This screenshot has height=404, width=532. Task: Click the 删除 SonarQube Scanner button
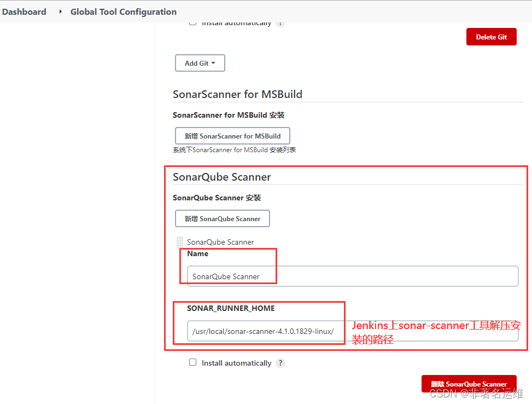469,384
